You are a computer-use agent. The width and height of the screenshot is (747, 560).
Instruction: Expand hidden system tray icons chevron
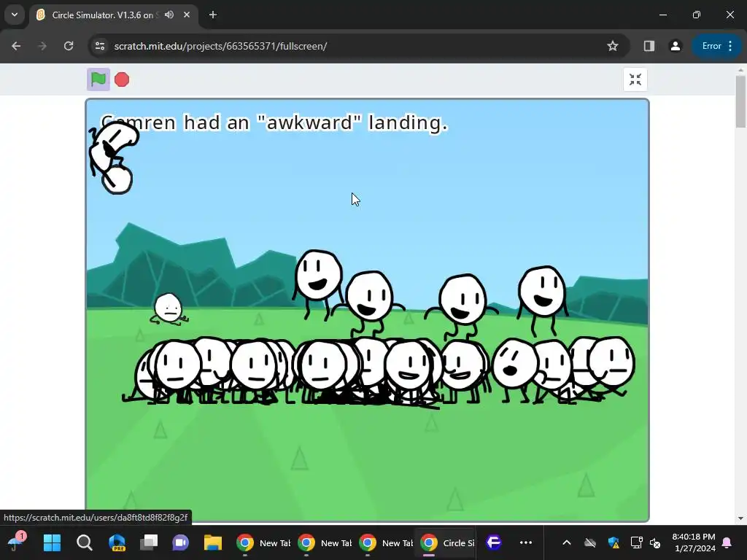click(x=567, y=542)
